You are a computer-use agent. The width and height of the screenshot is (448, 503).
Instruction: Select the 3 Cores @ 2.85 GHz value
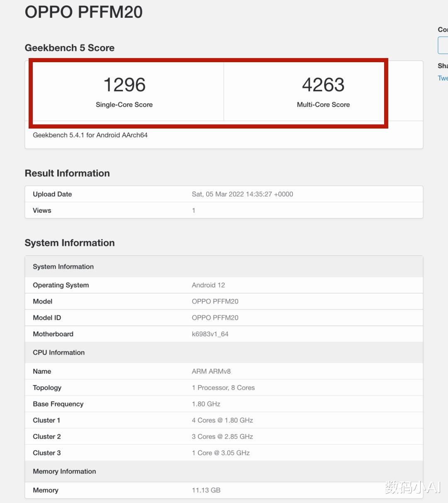click(222, 437)
